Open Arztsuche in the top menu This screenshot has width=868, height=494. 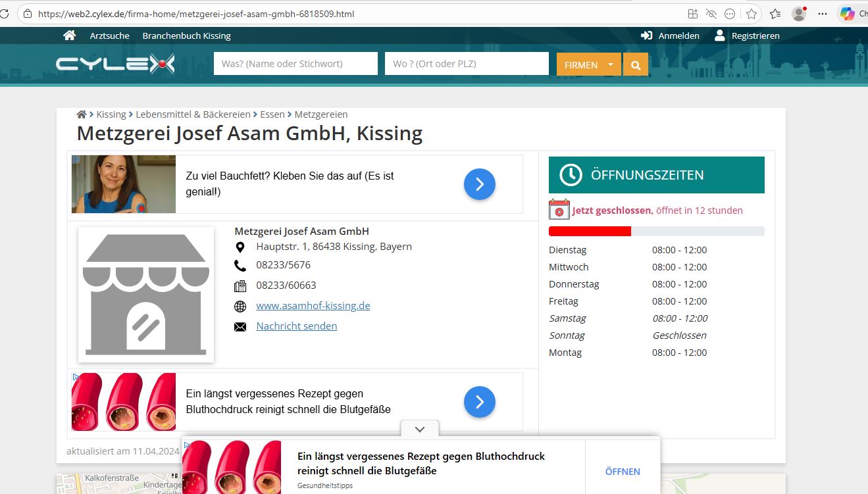(x=109, y=36)
